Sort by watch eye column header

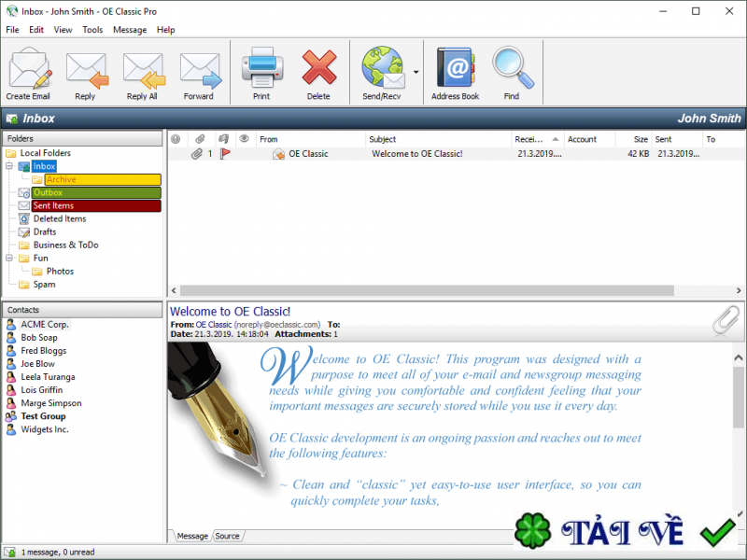pyautogui.click(x=244, y=138)
